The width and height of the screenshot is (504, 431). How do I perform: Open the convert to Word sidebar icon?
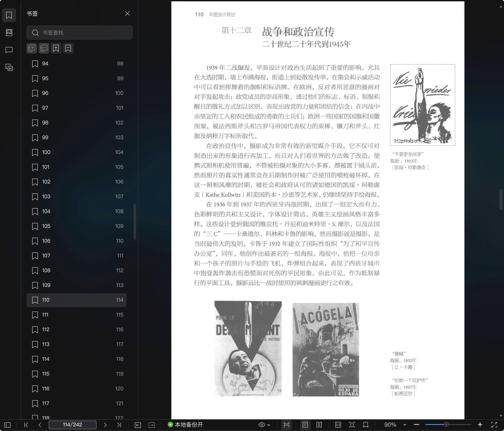pyautogui.click(x=9, y=67)
